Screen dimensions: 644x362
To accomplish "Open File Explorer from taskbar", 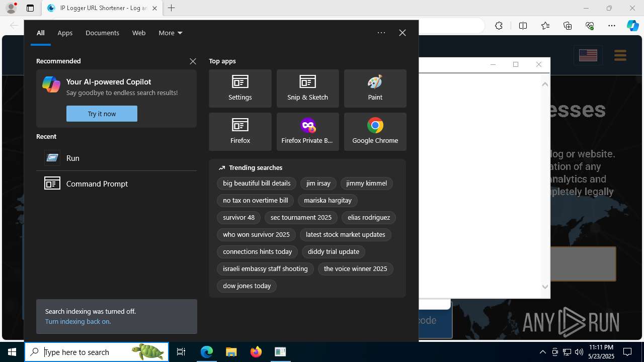I will [231, 352].
